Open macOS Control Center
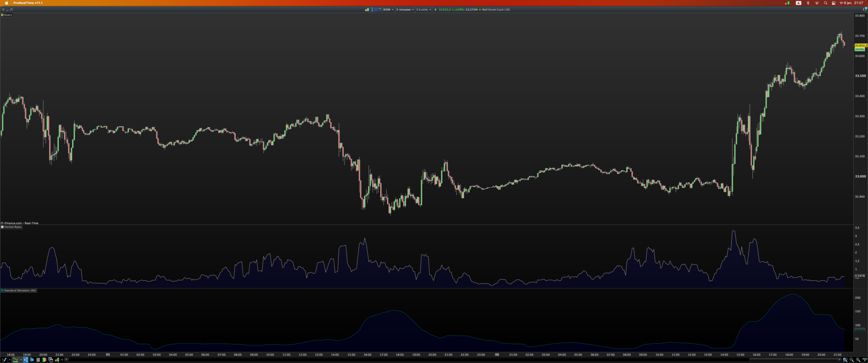This screenshot has width=868, height=363. [x=834, y=3]
